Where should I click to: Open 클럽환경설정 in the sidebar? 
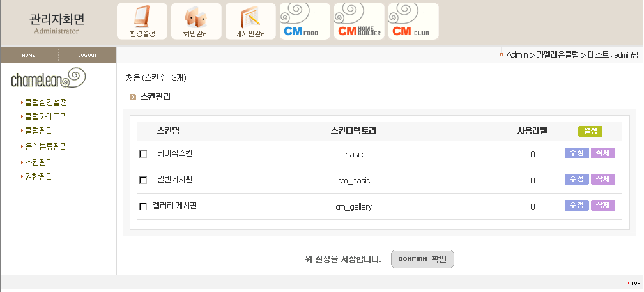pos(46,102)
